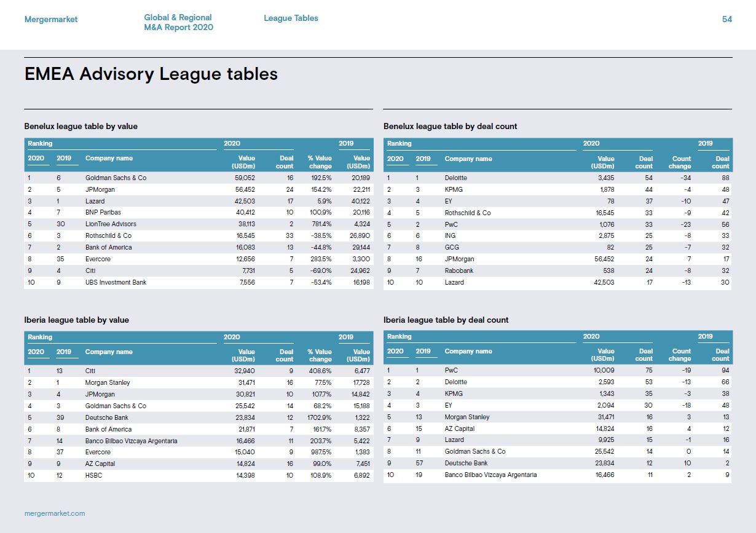Click the 'BNP Paribas' company name
This screenshot has width=756, height=533.
(x=103, y=213)
